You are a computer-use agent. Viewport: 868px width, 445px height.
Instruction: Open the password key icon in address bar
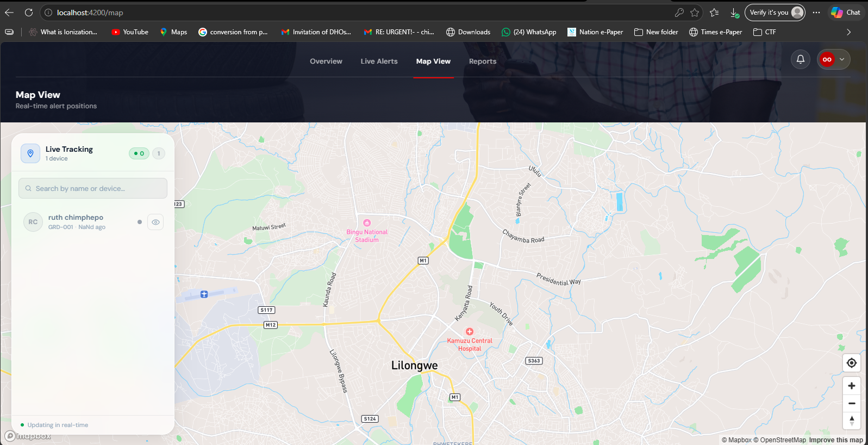point(679,13)
